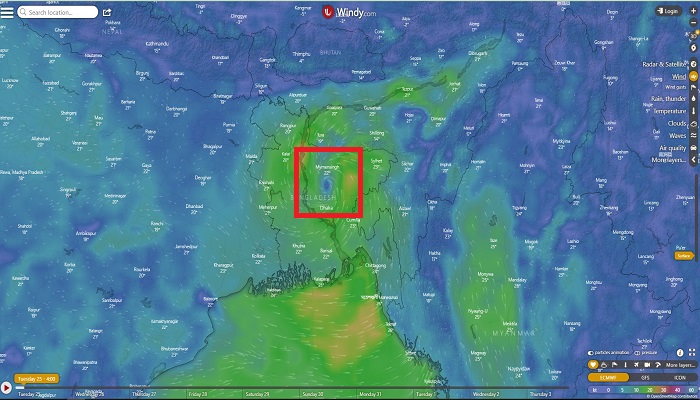Jump to Sunday 30 on timeline
The width and height of the screenshot is (700, 400).
(313, 395)
